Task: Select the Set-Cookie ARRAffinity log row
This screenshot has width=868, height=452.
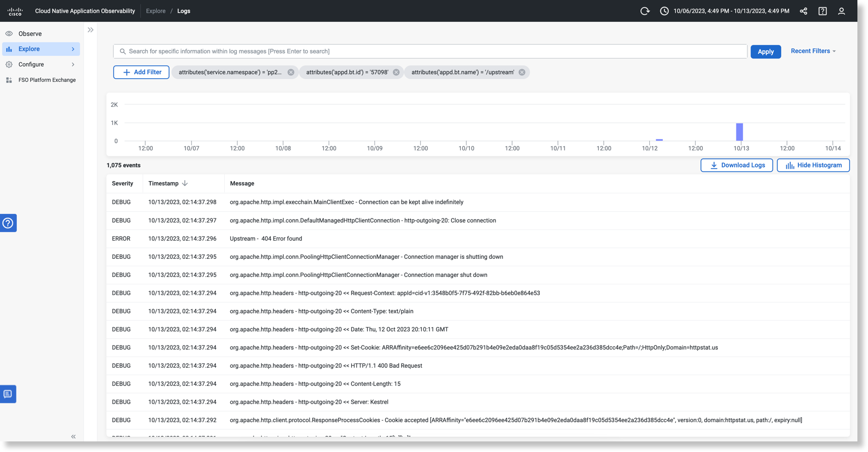Action: (x=478, y=348)
